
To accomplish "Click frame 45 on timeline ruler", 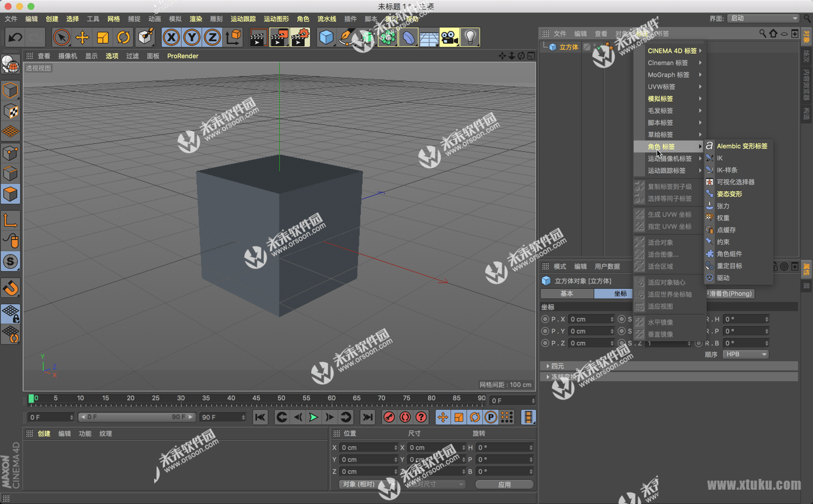I will click(256, 398).
